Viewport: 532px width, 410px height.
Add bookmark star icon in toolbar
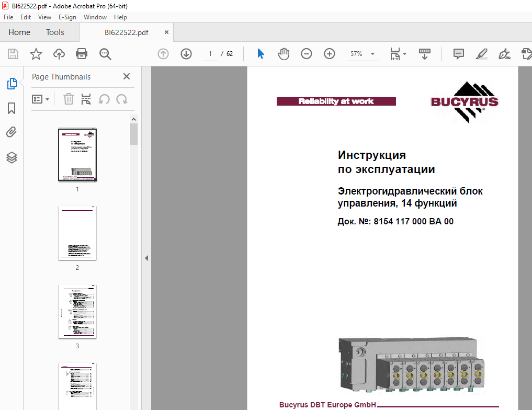pos(36,54)
